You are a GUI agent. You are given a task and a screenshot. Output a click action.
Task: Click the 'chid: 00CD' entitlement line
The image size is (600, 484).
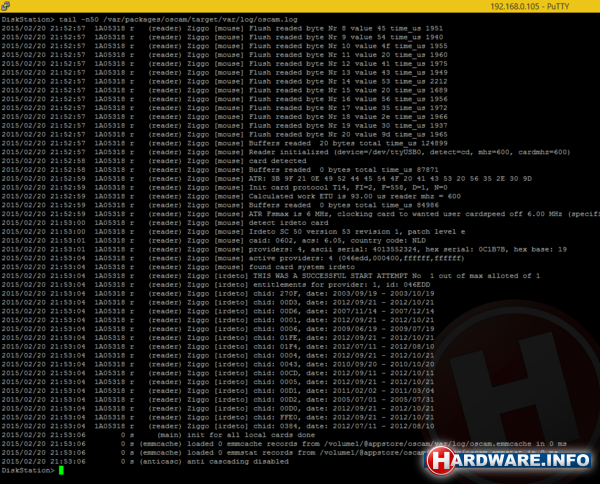click(x=218, y=373)
